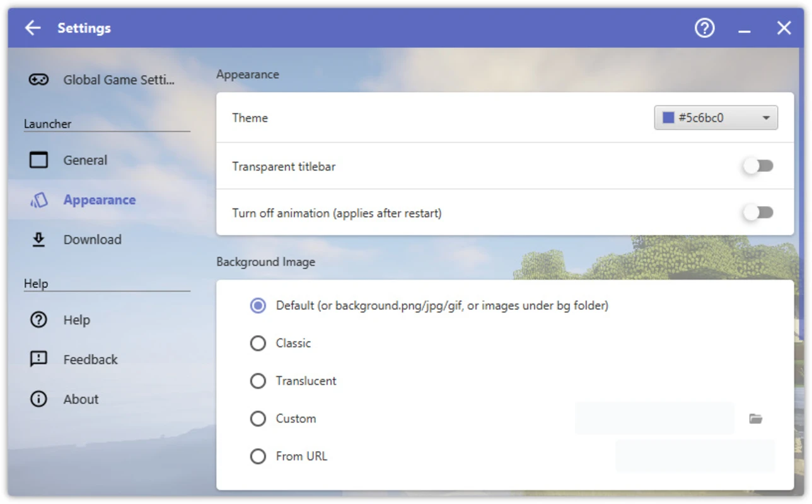This screenshot has height=504, width=812.
Task: Click the Feedback speech bubble icon
Action: [38, 359]
